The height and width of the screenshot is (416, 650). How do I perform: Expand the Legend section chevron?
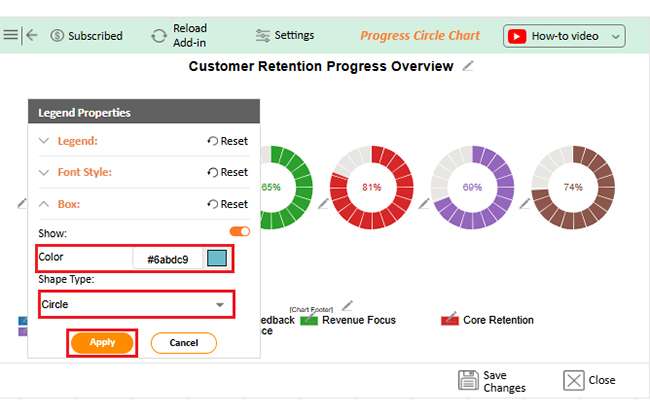[x=44, y=141]
